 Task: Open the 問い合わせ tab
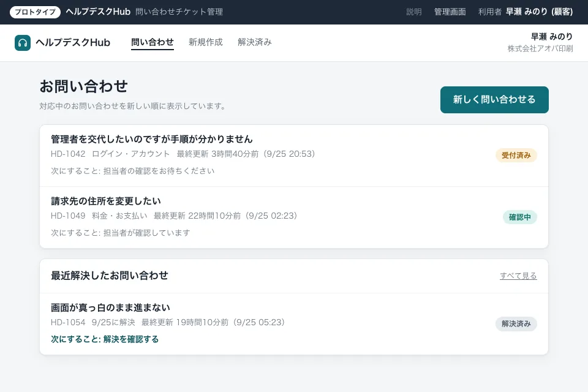(153, 42)
